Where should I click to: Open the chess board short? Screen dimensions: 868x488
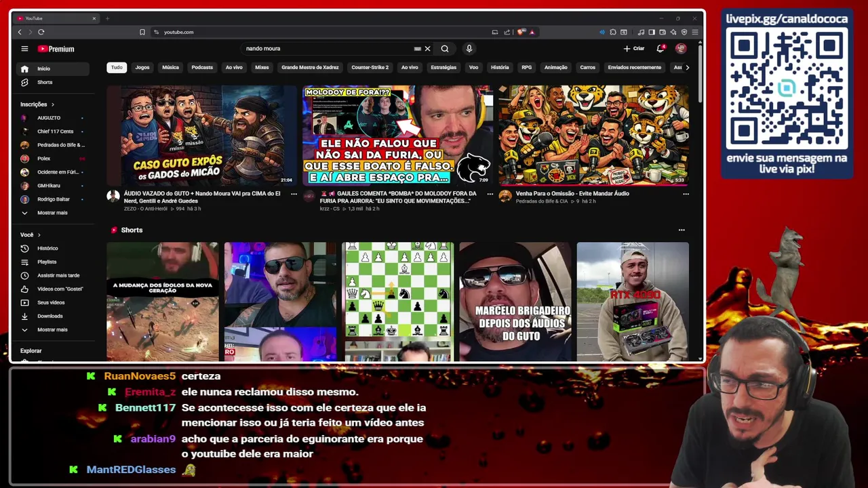tap(397, 302)
